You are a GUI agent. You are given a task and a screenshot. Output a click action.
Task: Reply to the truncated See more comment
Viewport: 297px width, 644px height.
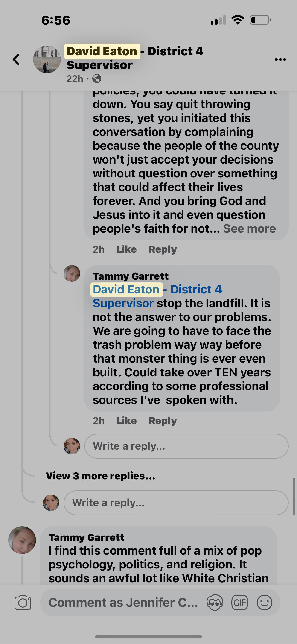(x=163, y=249)
